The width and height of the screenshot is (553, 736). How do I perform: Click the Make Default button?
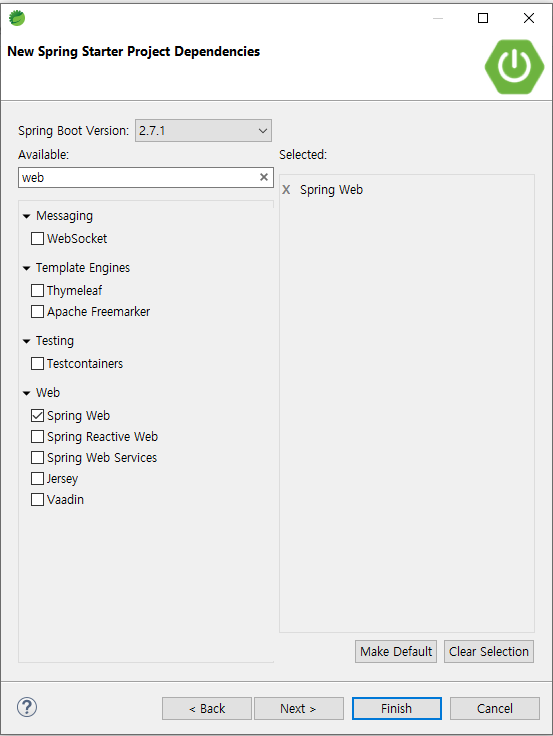point(396,652)
